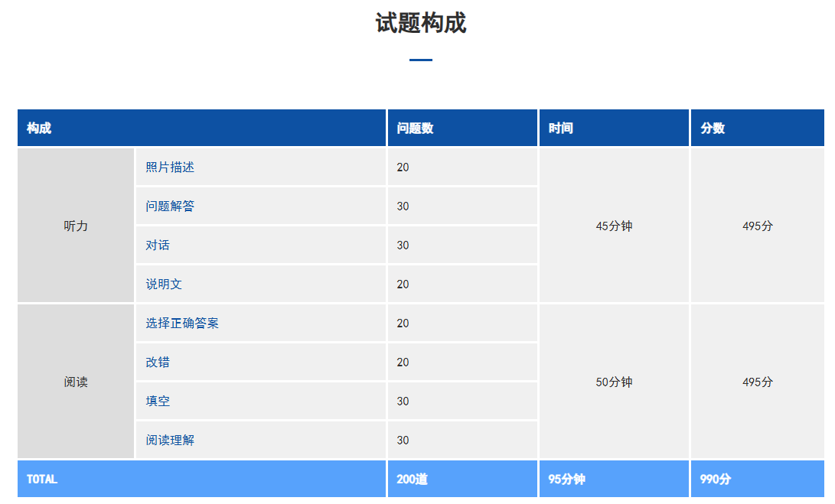Screen dimensions: 835x504
Task: Click the 构成 column header
Action: pyautogui.click(x=39, y=128)
